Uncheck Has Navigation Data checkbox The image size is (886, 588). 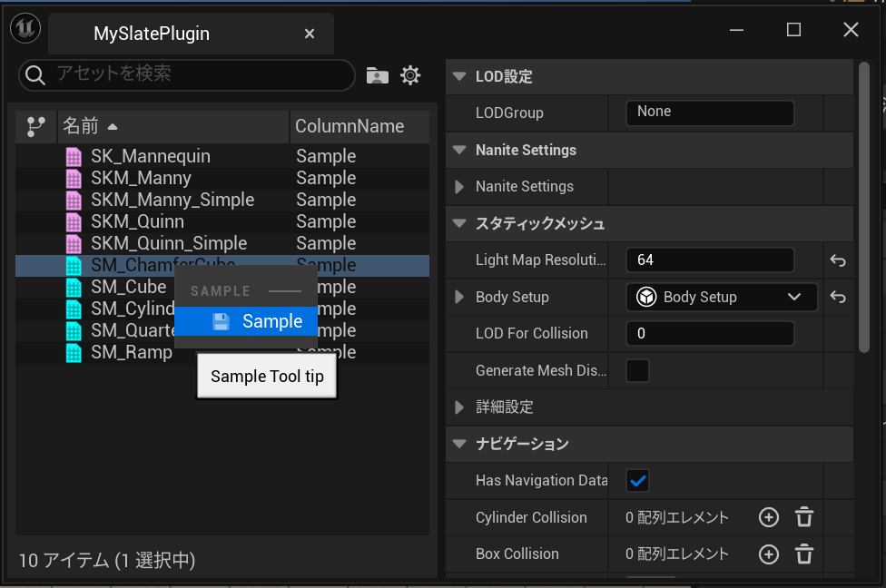[638, 480]
